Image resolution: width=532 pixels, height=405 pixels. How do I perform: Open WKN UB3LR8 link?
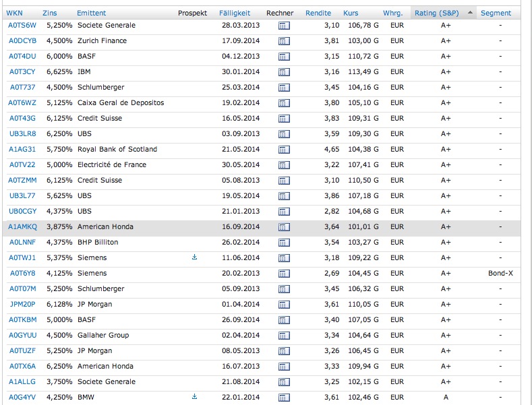(22, 133)
